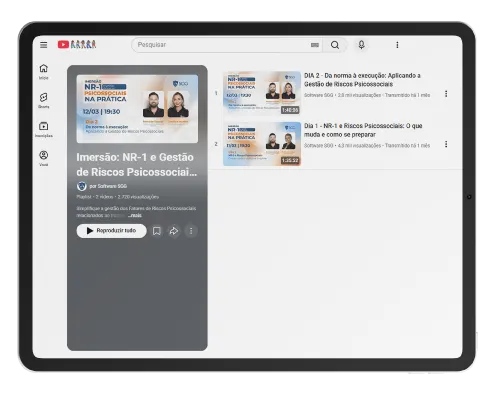Viewport: 492px width, 394px height.
Task: Click playlist stats '2 vídeos' text
Action: click(104, 197)
